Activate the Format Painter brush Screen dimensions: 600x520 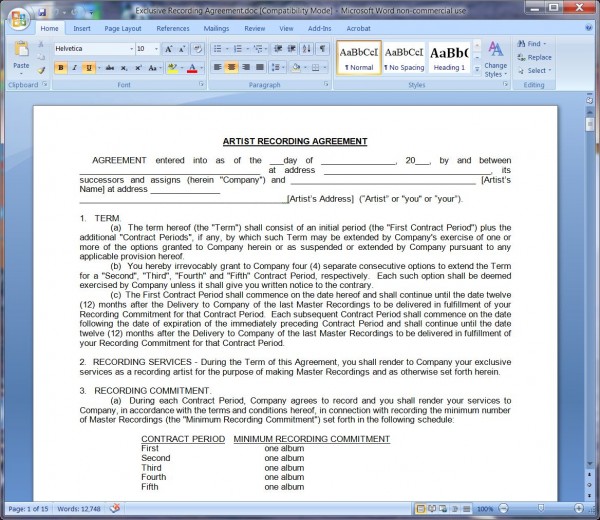click(x=41, y=70)
